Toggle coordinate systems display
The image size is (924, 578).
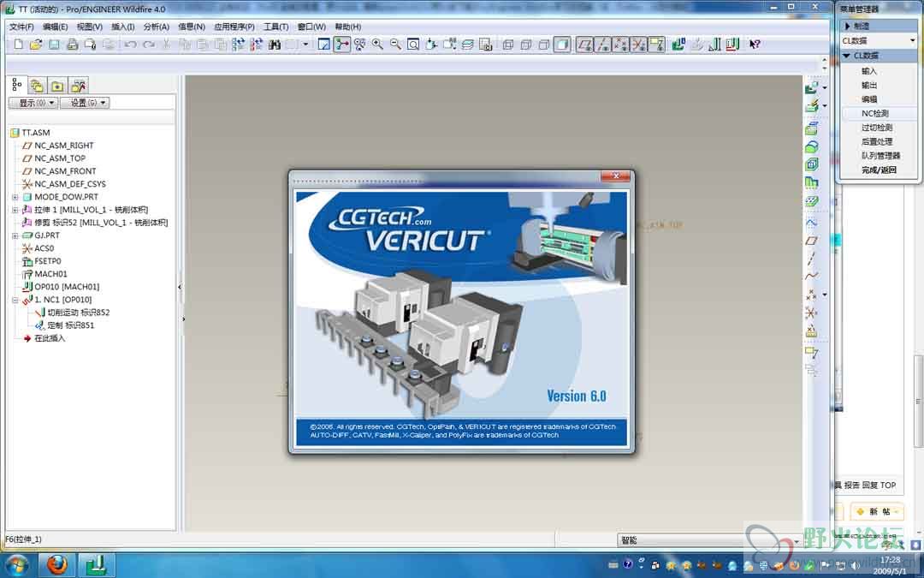click(639, 45)
